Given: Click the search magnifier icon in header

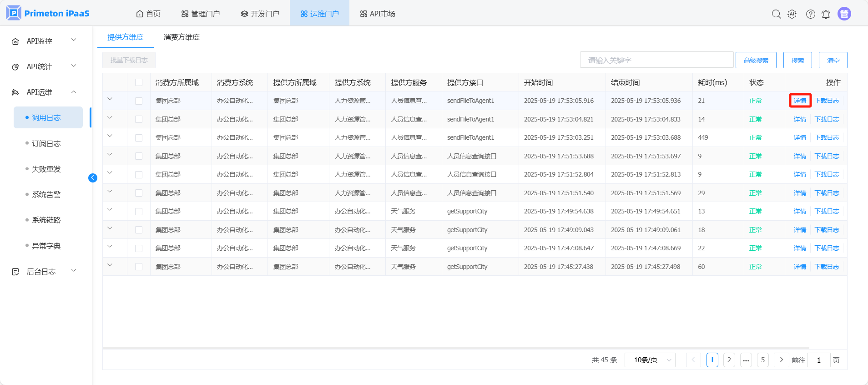Looking at the screenshot, I should (776, 14).
